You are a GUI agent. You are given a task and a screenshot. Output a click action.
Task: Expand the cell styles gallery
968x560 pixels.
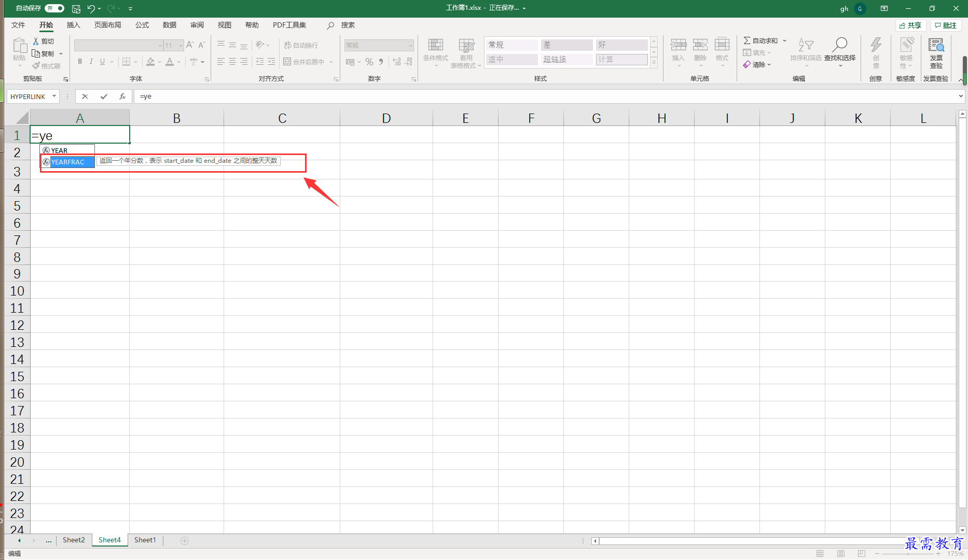tap(654, 63)
